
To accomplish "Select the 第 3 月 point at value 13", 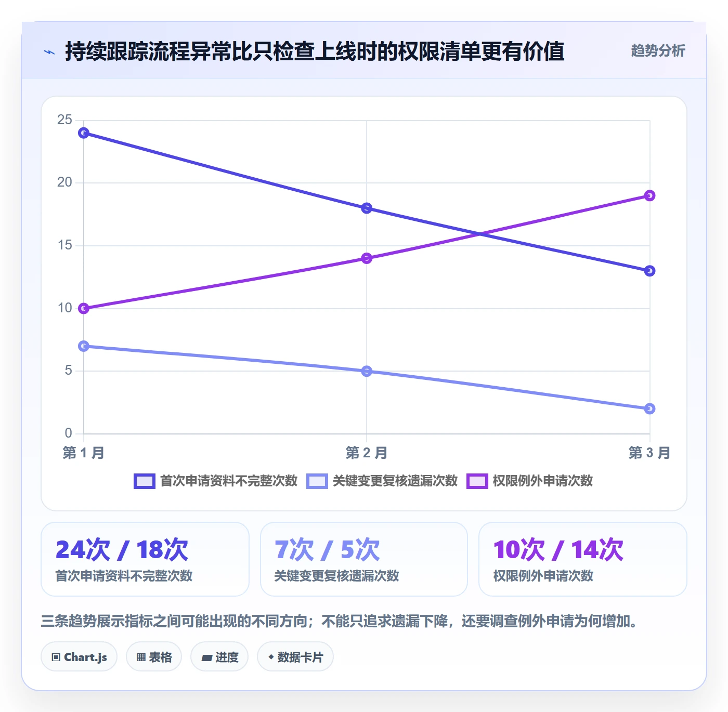I will [x=649, y=271].
